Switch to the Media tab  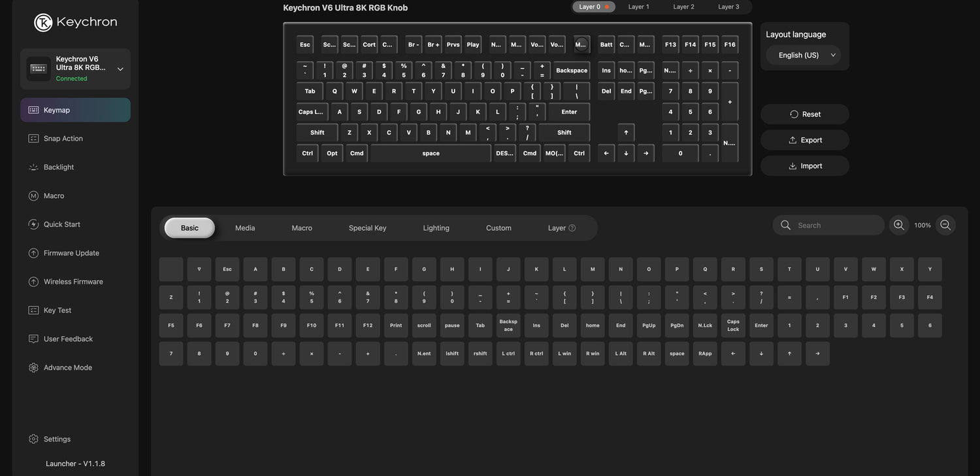(245, 228)
